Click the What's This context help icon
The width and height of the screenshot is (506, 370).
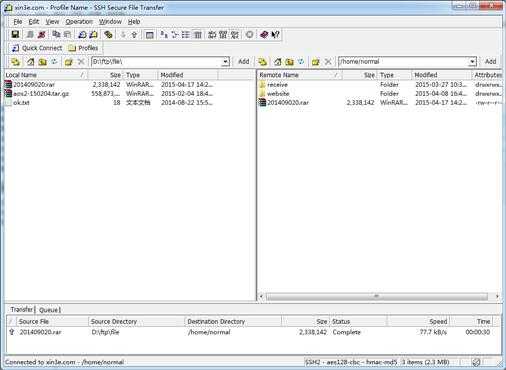(275, 34)
